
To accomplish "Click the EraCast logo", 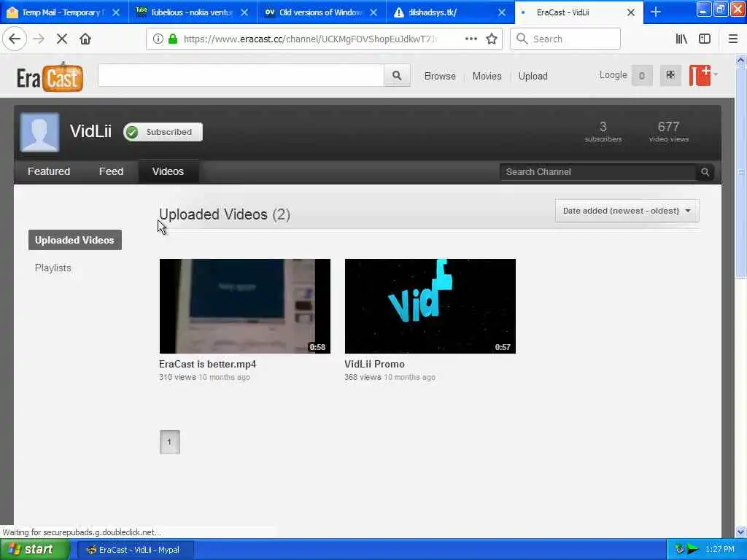I will click(x=50, y=77).
